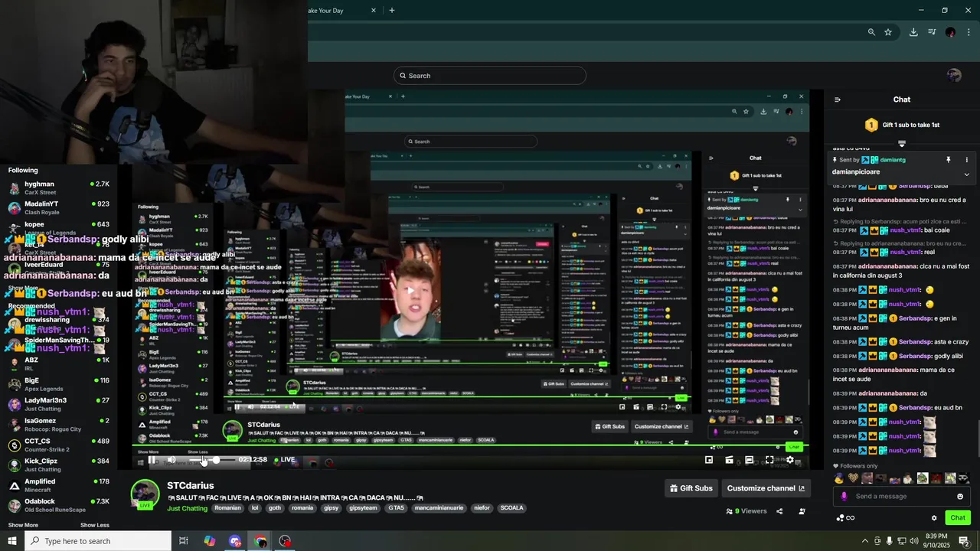Open system volume from the tray
The height and width of the screenshot is (551, 980).
(x=913, y=541)
